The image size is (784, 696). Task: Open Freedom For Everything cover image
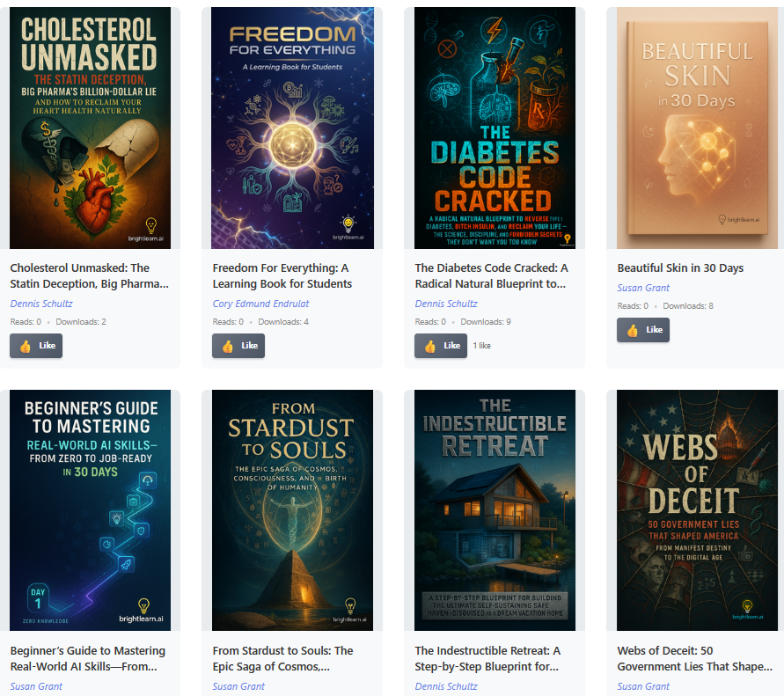click(x=292, y=128)
